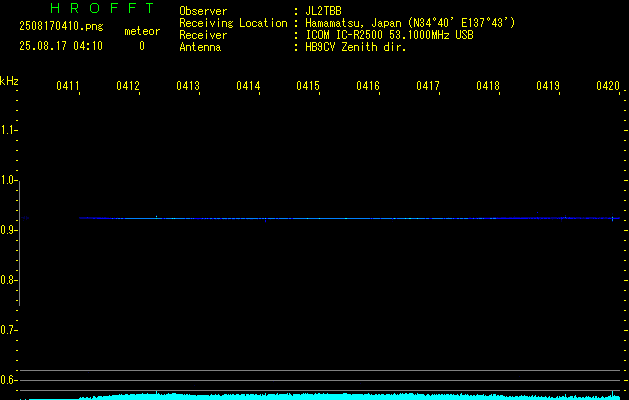629x400 pixels.
Task: Click the Receiver label
Action: [203, 35]
